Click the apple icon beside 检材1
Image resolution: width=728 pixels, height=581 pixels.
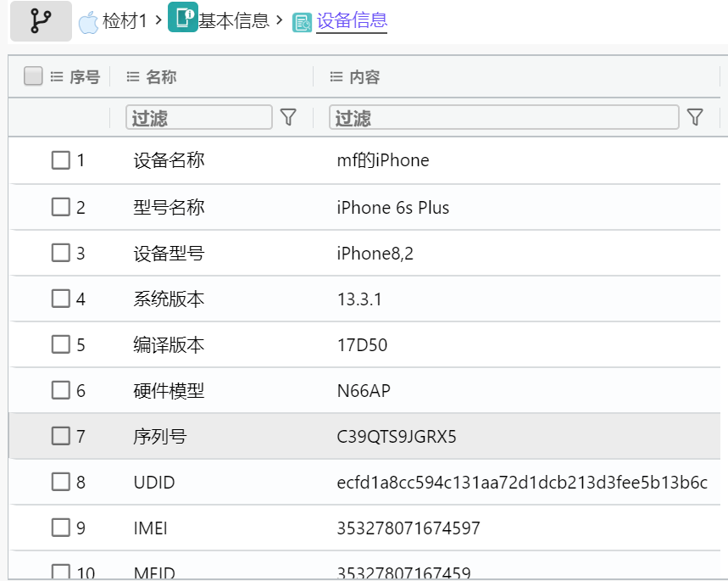click(x=88, y=22)
